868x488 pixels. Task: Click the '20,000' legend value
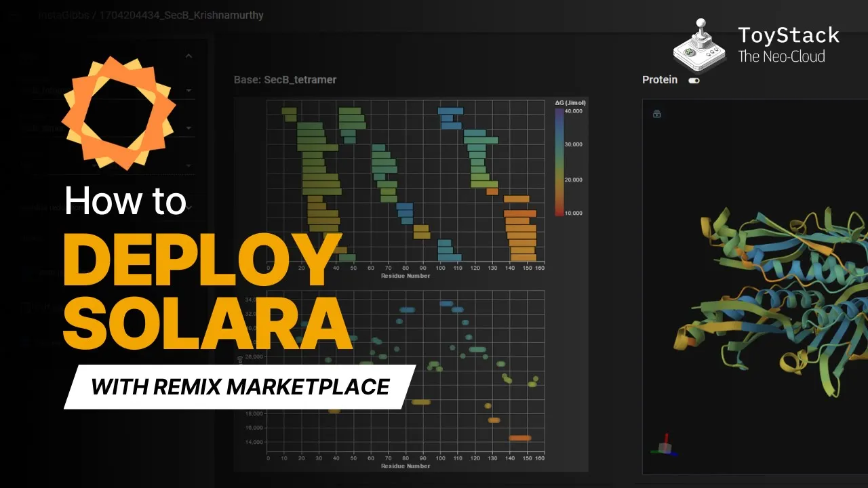pyautogui.click(x=574, y=180)
